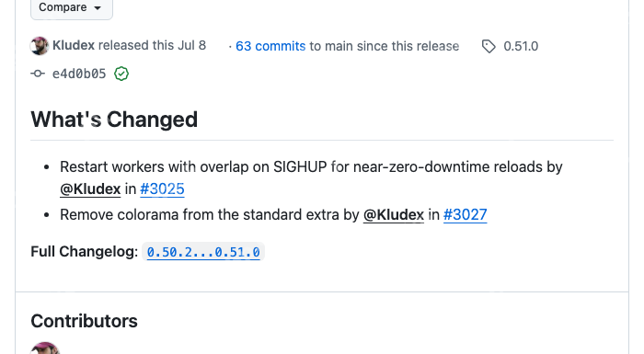Open @Kludex mention in SIGHUP item

point(90,188)
